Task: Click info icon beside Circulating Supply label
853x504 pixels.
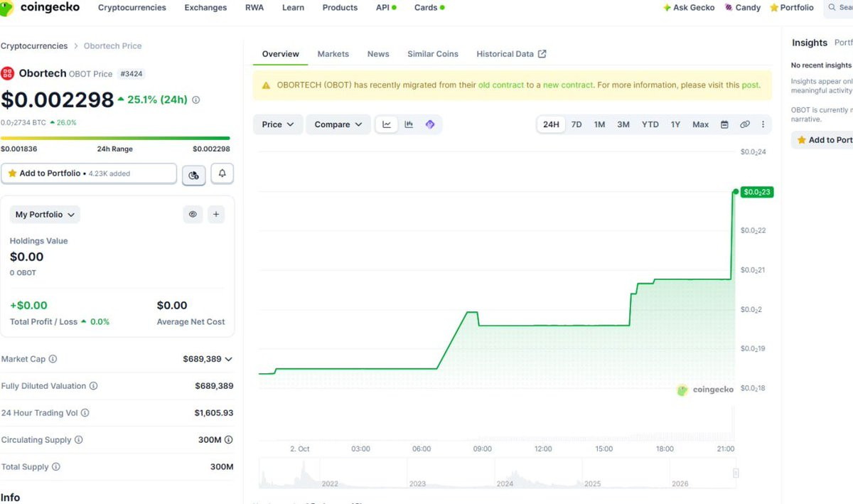Action: [78, 440]
